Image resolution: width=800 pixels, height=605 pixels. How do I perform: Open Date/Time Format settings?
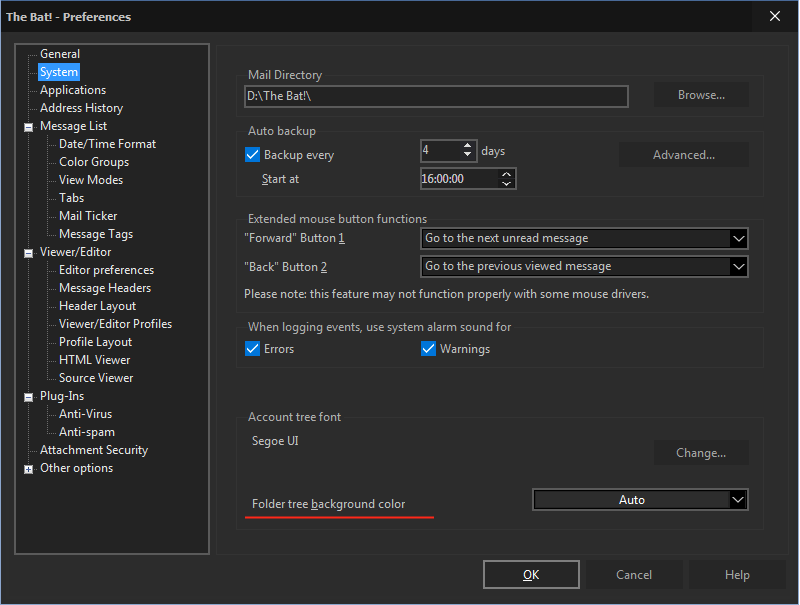point(107,144)
